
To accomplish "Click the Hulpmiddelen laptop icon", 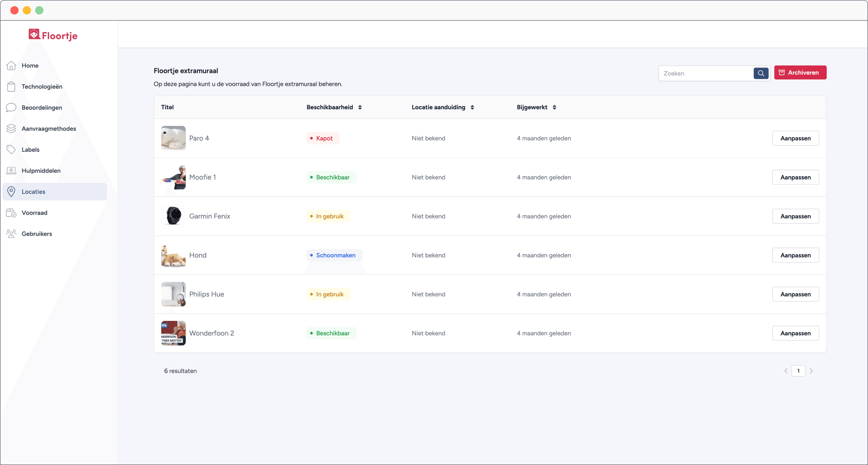I will click(11, 170).
